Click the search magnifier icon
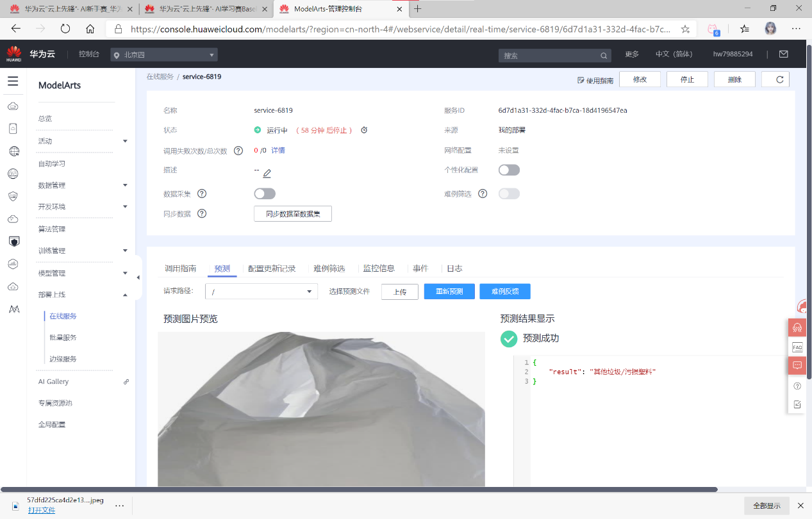This screenshot has width=812, height=519. 603,56
